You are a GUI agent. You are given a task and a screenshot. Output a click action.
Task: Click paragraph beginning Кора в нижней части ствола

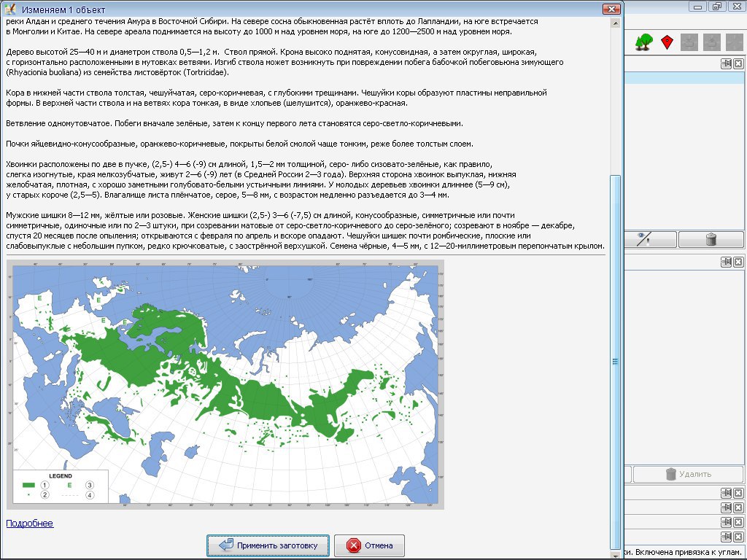pyautogui.click(x=276, y=98)
